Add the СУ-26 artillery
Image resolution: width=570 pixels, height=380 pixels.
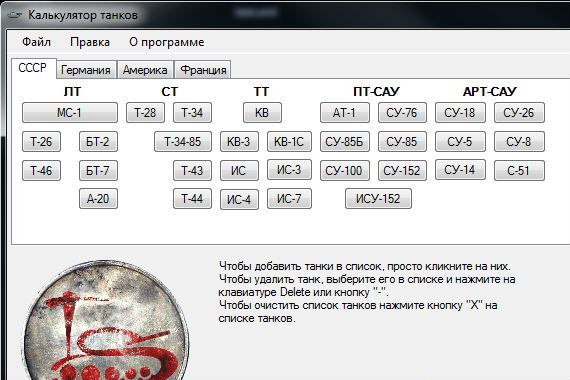[519, 112]
